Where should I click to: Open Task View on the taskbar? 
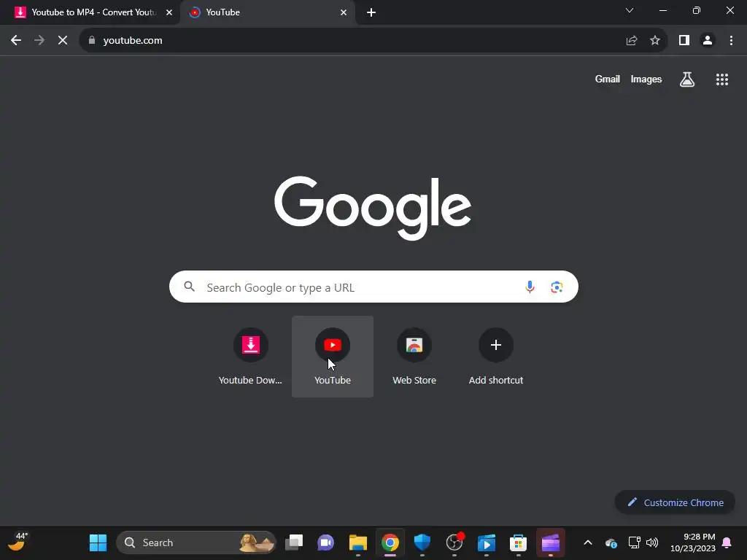(294, 542)
